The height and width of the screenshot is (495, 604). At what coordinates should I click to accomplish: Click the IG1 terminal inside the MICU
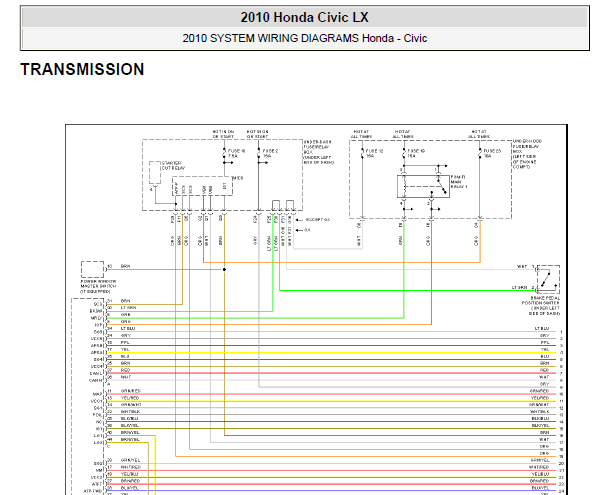point(224,186)
